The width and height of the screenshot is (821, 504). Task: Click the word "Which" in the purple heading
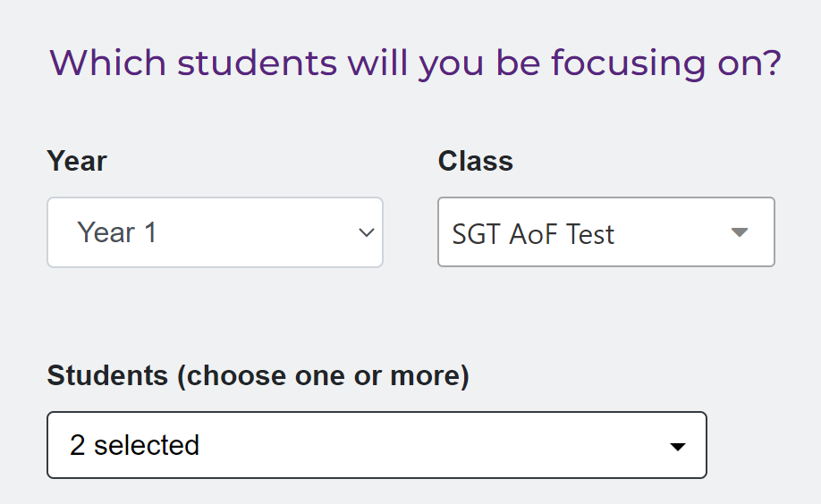point(107,63)
